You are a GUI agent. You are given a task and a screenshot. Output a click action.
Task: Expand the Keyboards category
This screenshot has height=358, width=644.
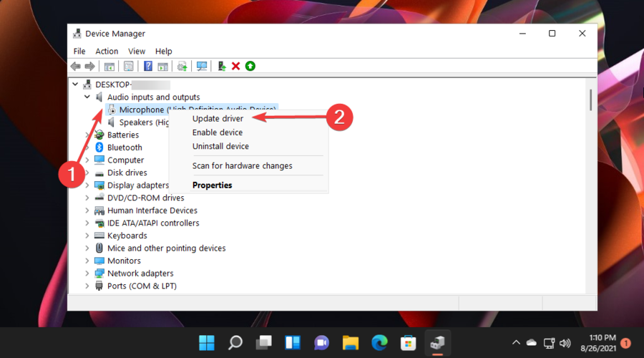point(87,236)
